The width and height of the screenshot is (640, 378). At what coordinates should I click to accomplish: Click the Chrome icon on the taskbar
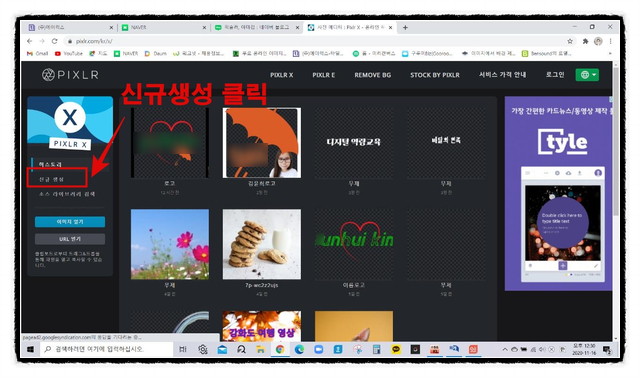(x=280, y=349)
